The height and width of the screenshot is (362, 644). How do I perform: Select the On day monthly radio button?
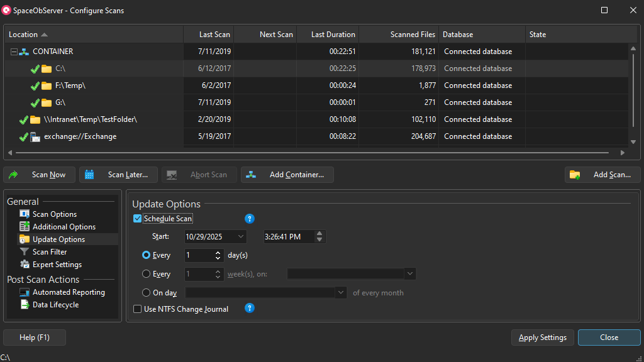(147, 293)
